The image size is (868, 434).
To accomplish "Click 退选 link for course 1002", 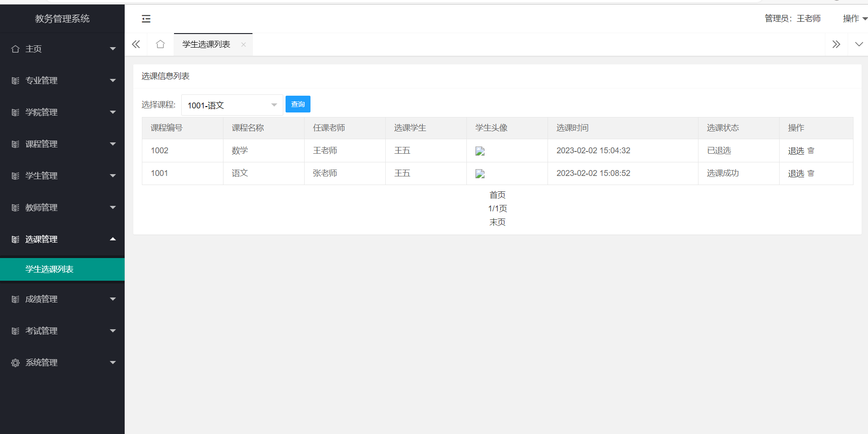I will (796, 151).
